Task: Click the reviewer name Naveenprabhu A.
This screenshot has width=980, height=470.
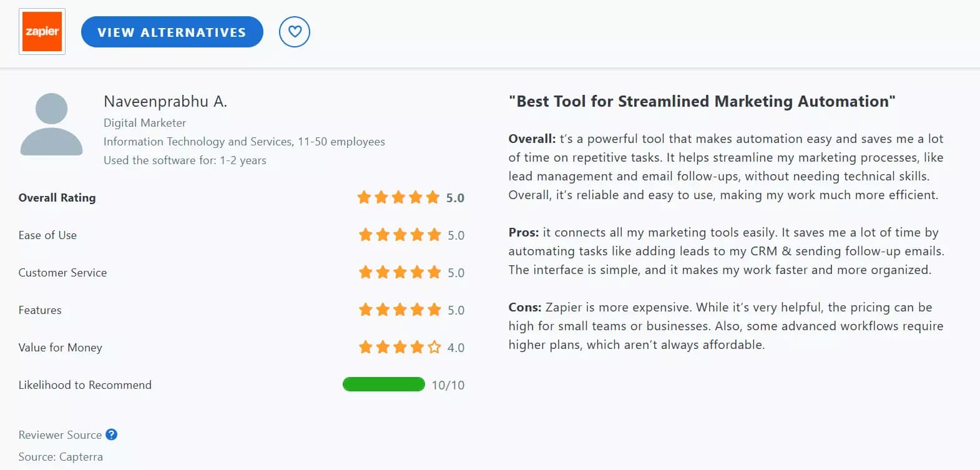Action: coord(165,100)
